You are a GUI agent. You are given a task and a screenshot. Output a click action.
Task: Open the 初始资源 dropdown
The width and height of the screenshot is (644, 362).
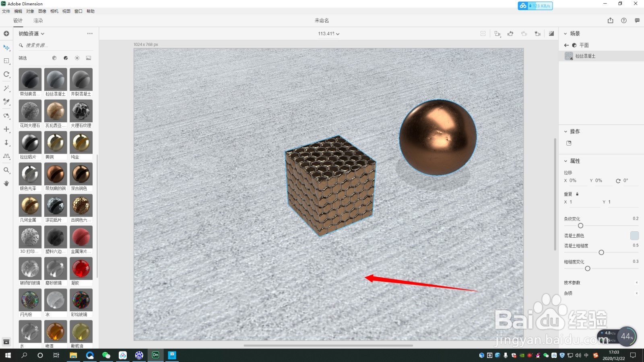point(31,34)
